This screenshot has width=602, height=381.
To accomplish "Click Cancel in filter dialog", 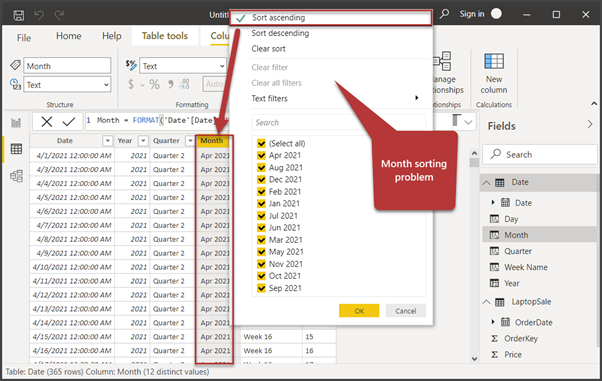I will (x=405, y=311).
